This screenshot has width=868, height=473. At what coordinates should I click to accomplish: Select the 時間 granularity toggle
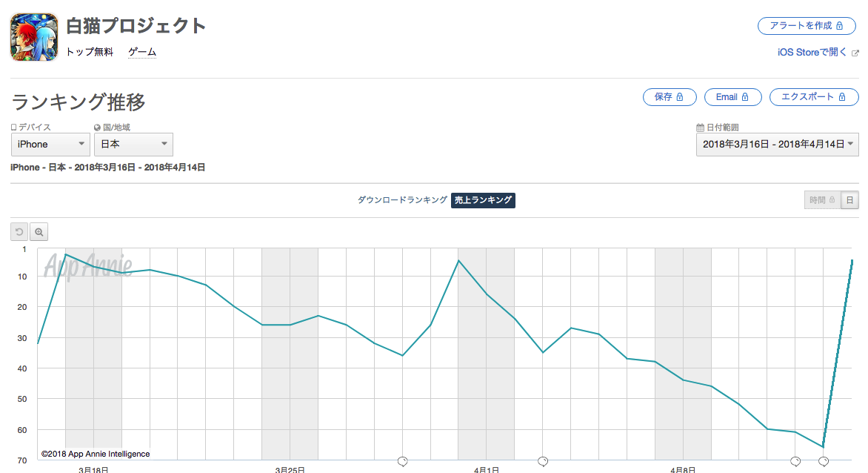click(823, 200)
